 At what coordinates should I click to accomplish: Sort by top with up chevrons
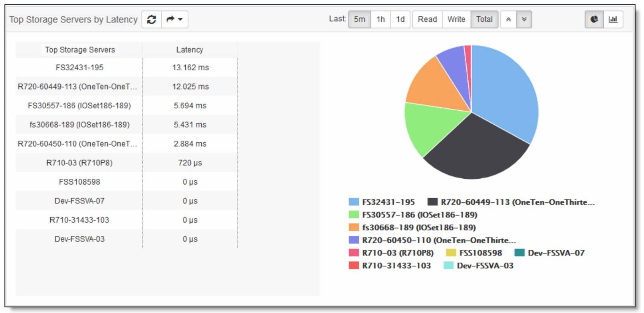pyautogui.click(x=509, y=19)
